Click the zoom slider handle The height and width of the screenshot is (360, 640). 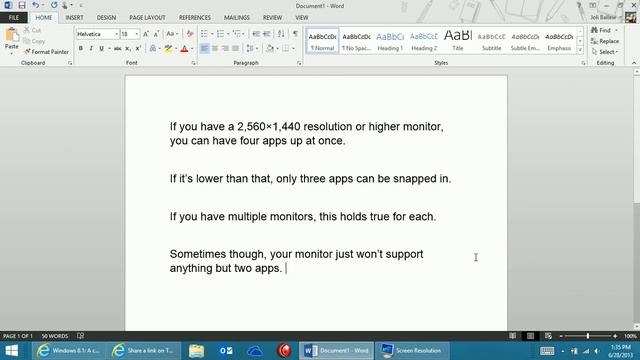588,336
